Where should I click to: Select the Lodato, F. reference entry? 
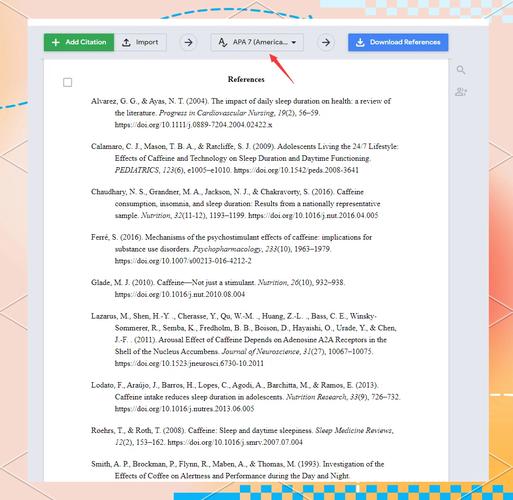pos(245,397)
